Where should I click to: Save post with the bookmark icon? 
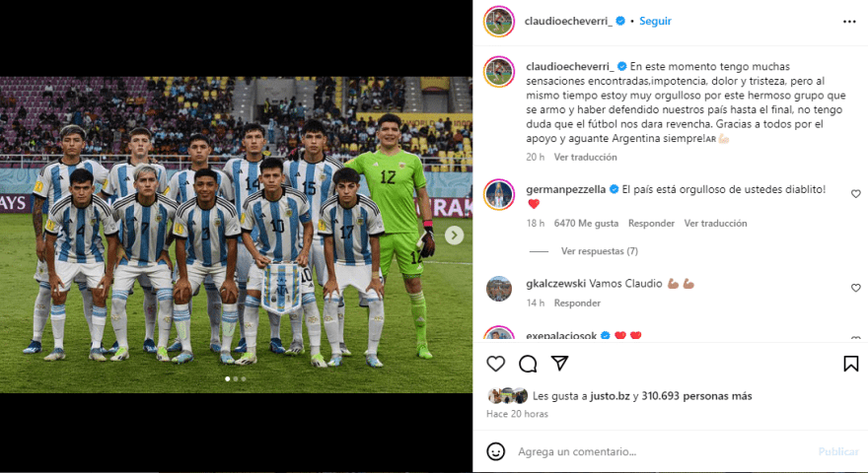[x=851, y=364]
